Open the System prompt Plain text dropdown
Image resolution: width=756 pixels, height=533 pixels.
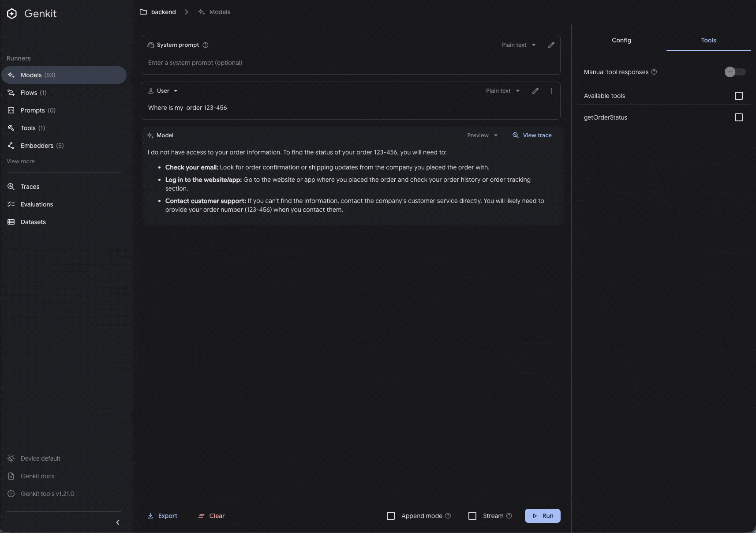click(518, 45)
